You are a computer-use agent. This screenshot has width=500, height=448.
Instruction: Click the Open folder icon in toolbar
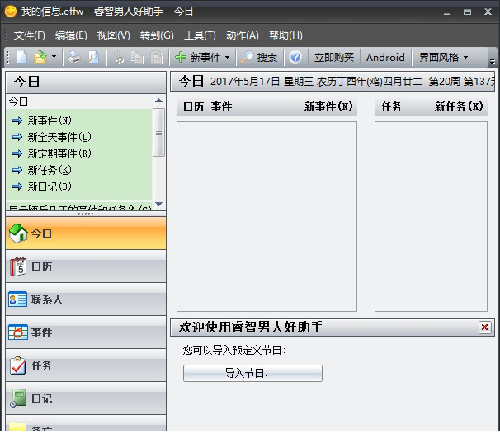pos(40,58)
